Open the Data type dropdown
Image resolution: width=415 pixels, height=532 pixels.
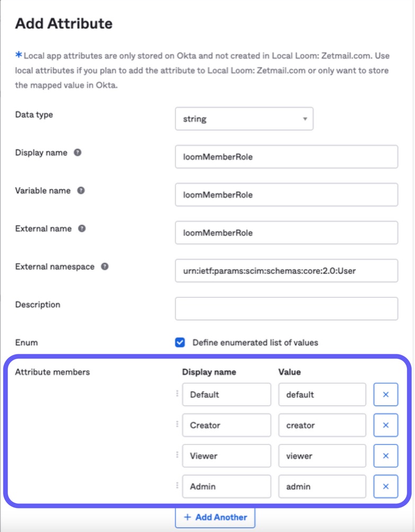coord(244,119)
